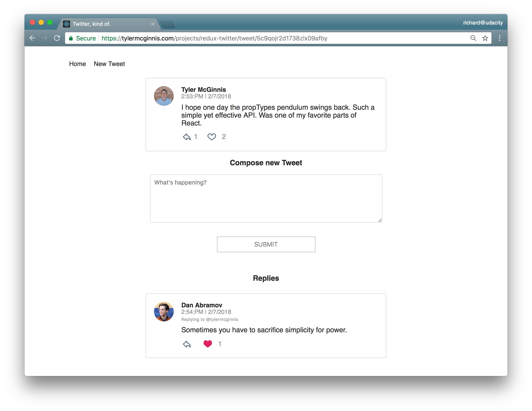Image resolution: width=532 pixels, height=411 pixels.
Task: Go to Home nav link
Action: (x=77, y=64)
